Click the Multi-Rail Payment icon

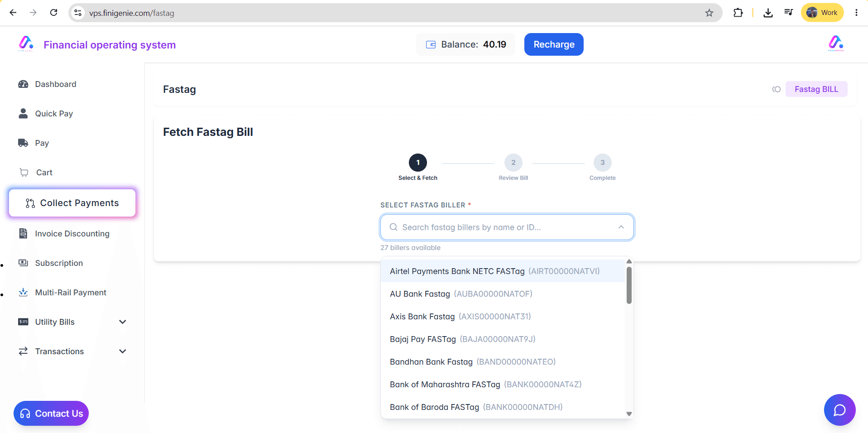pos(23,292)
